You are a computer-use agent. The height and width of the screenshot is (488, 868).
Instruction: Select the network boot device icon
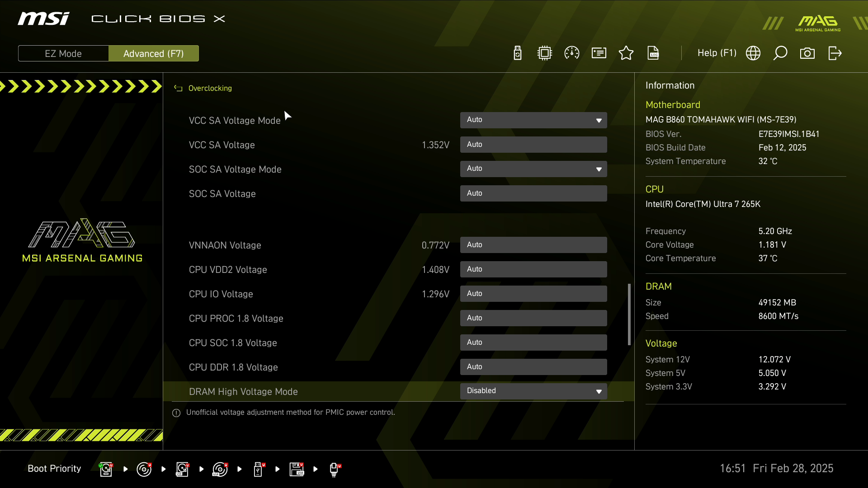pyautogui.click(x=334, y=469)
